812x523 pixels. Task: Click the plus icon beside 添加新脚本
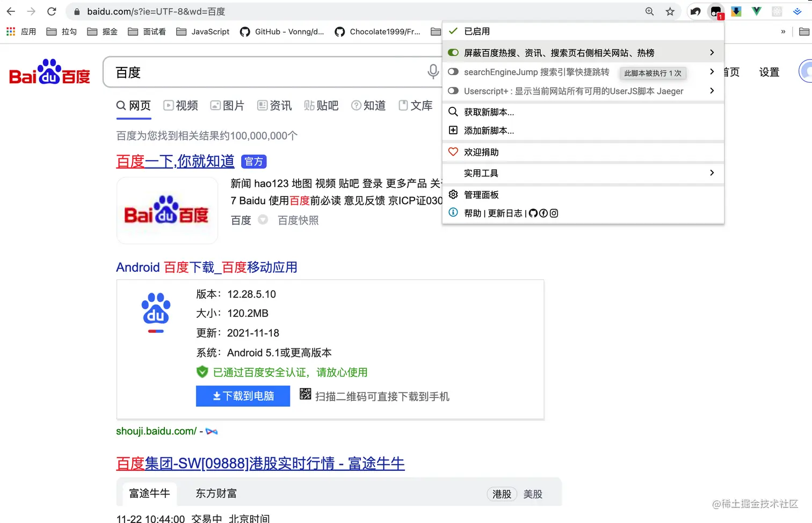[453, 130]
